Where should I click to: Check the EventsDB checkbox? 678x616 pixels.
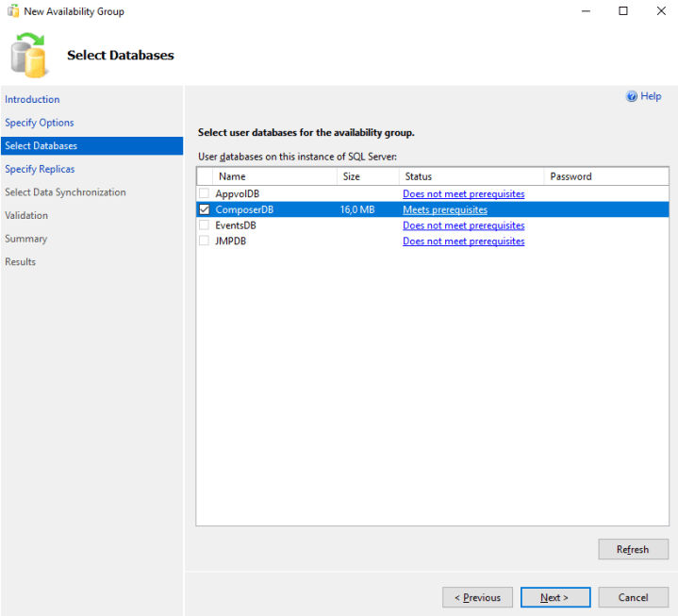tap(204, 225)
